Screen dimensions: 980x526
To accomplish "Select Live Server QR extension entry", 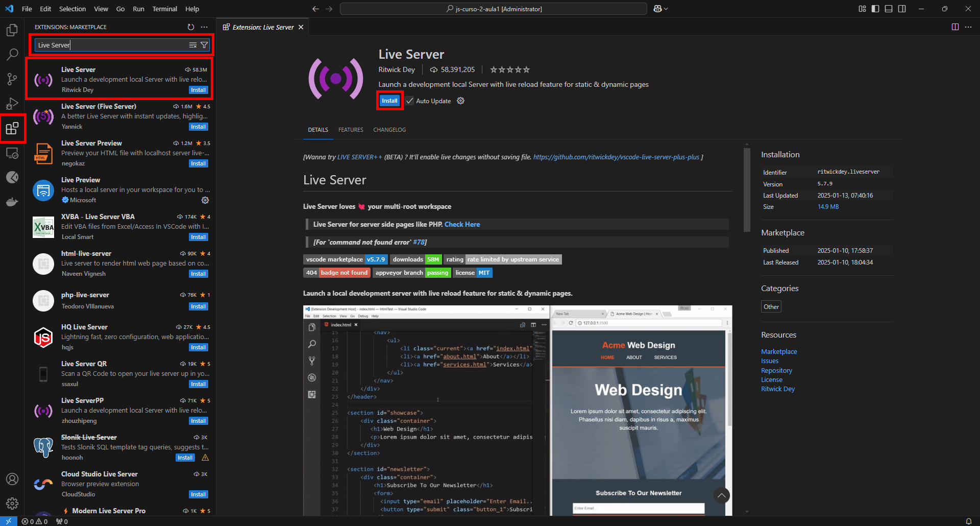I will [x=121, y=374].
